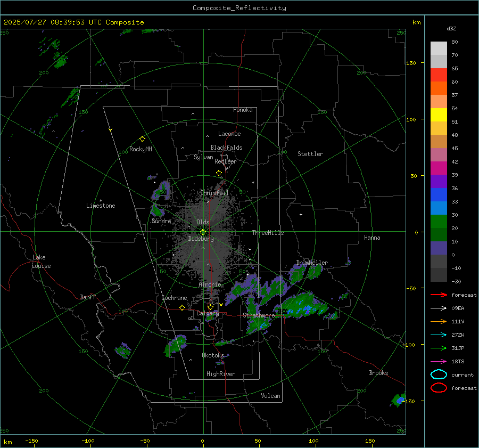Select yellow diamond marker near RockyMH

tap(142, 139)
